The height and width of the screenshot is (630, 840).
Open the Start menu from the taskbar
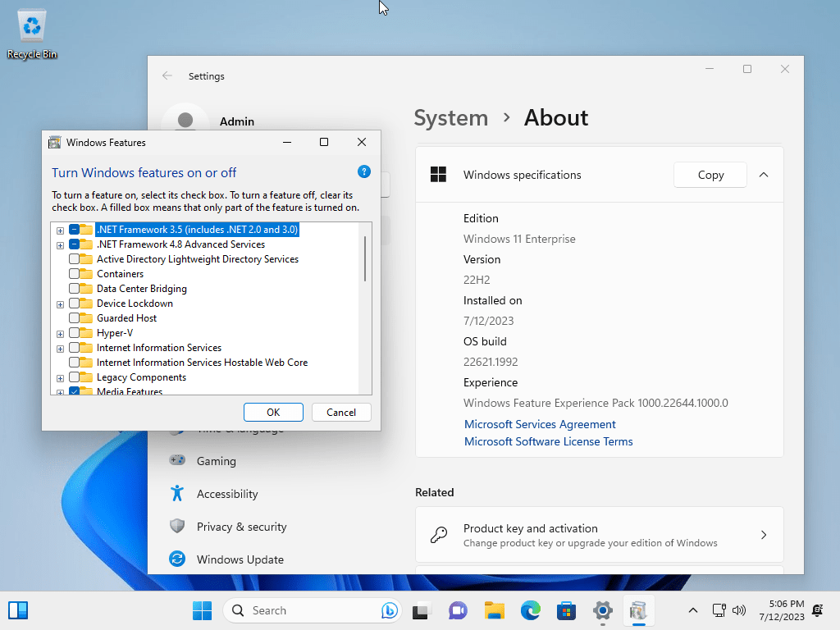pyautogui.click(x=202, y=610)
